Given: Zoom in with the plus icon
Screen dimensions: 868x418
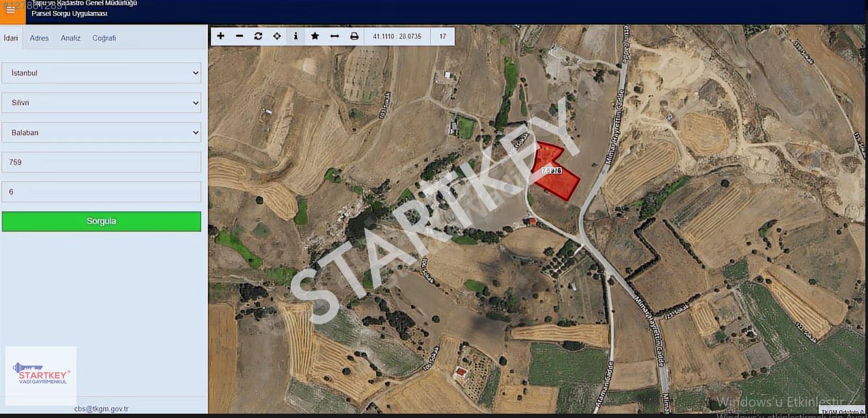Looking at the screenshot, I should [x=220, y=36].
